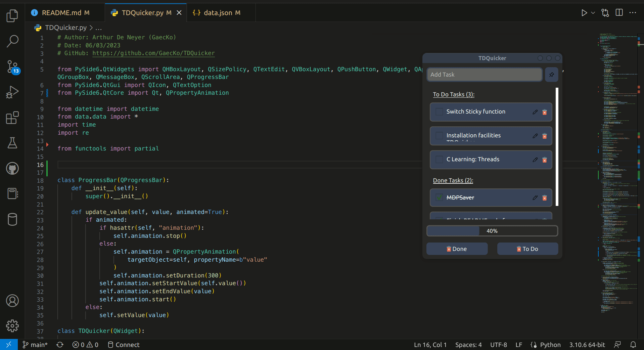Click Connect in the status bar

(124, 345)
